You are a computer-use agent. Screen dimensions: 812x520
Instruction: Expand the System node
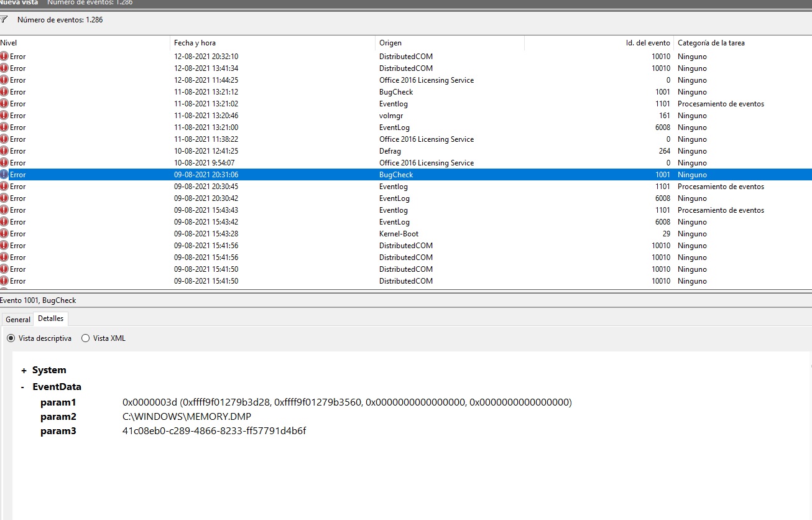[x=24, y=371]
